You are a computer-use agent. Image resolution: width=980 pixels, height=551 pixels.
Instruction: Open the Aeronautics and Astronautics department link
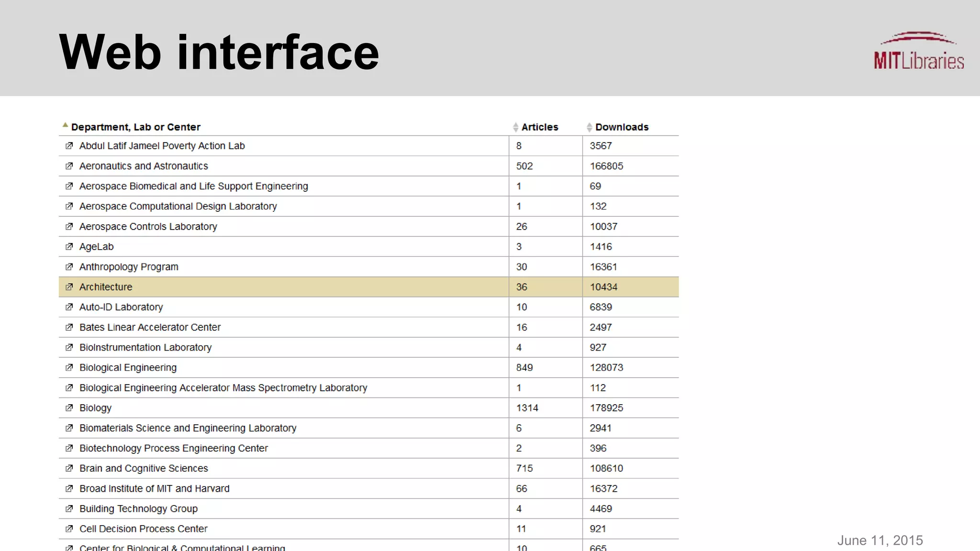pyautogui.click(x=144, y=166)
